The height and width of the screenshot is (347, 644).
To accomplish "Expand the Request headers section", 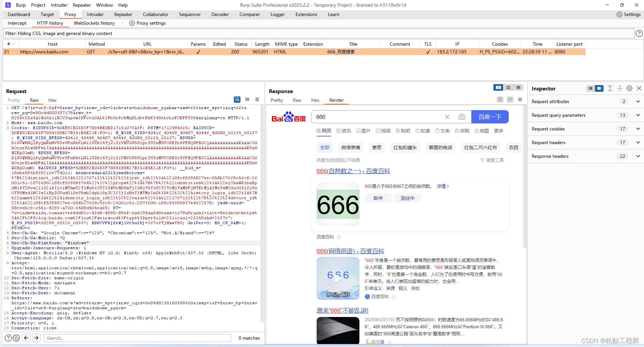I will (585, 142).
